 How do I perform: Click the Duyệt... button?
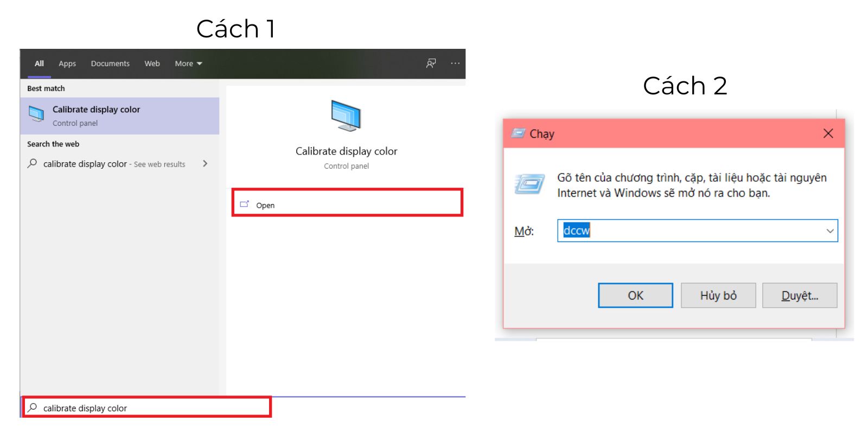[800, 295]
